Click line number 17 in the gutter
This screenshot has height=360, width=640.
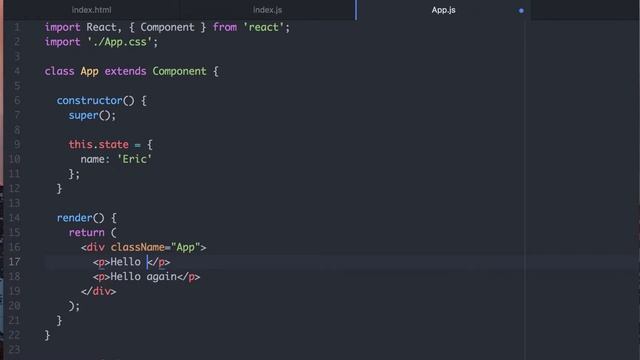(14, 262)
